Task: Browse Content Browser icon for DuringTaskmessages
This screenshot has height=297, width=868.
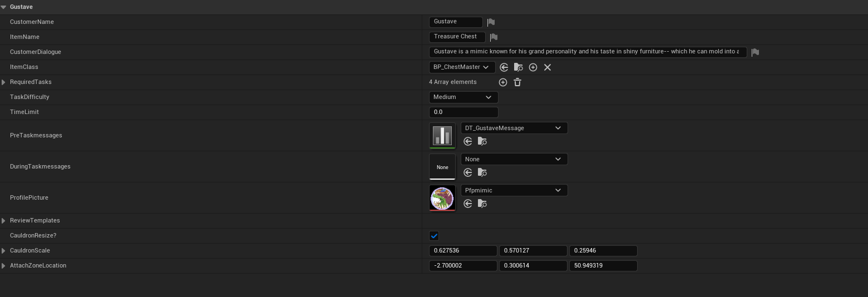Action: click(x=482, y=173)
